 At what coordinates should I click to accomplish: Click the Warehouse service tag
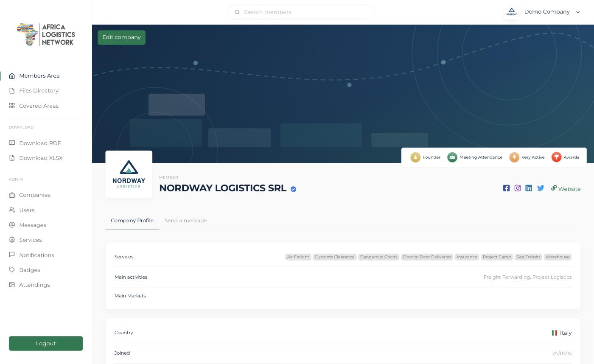pyautogui.click(x=558, y=257)
